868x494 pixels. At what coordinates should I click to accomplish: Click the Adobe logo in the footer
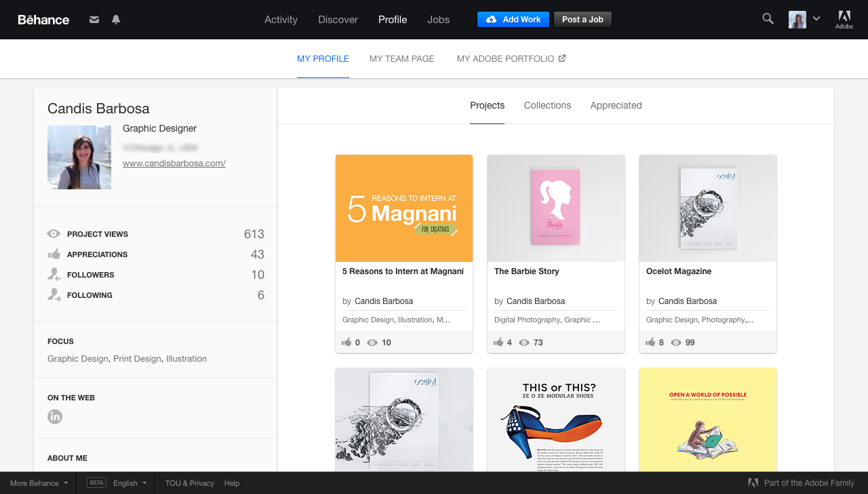click(x=753, y=483)
